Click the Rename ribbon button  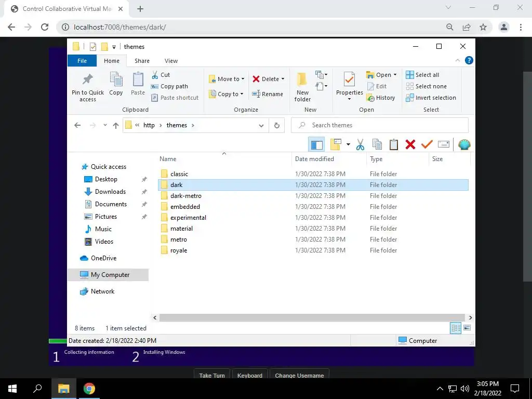(268, 94)
